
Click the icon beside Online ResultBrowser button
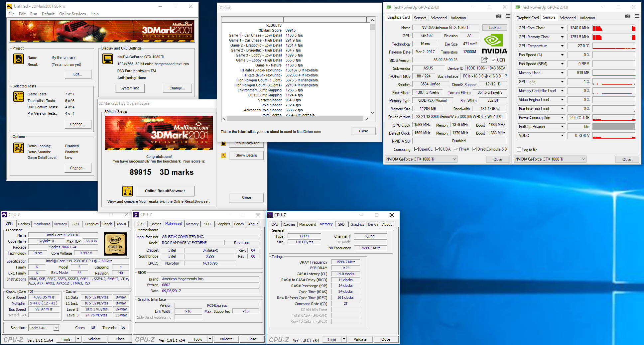point(128,191)
